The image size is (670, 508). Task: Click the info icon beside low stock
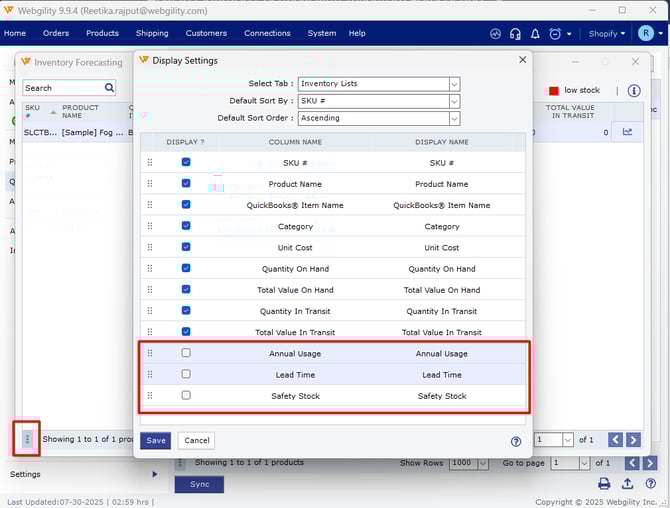(634, 90)
